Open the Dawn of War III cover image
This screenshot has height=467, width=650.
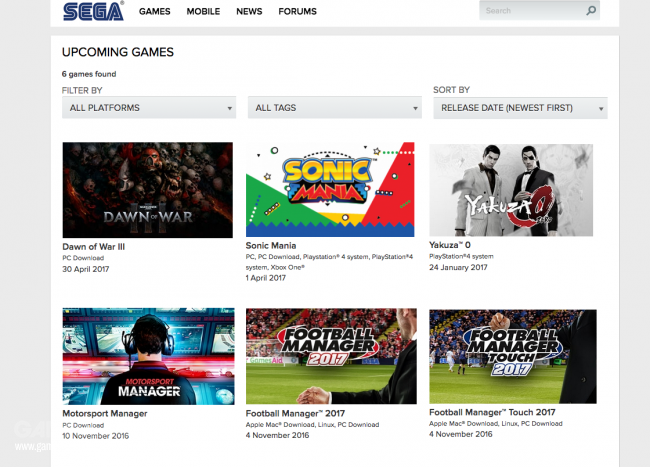coord(147,189)
